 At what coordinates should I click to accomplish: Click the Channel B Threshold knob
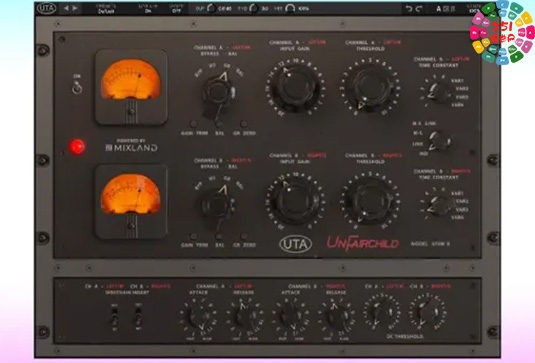371,201
